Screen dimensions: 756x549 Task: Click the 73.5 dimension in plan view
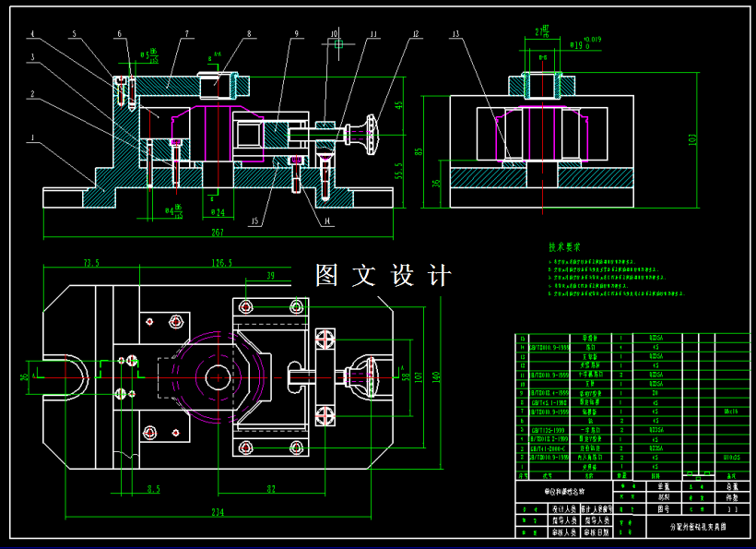[x=91, y=263]
